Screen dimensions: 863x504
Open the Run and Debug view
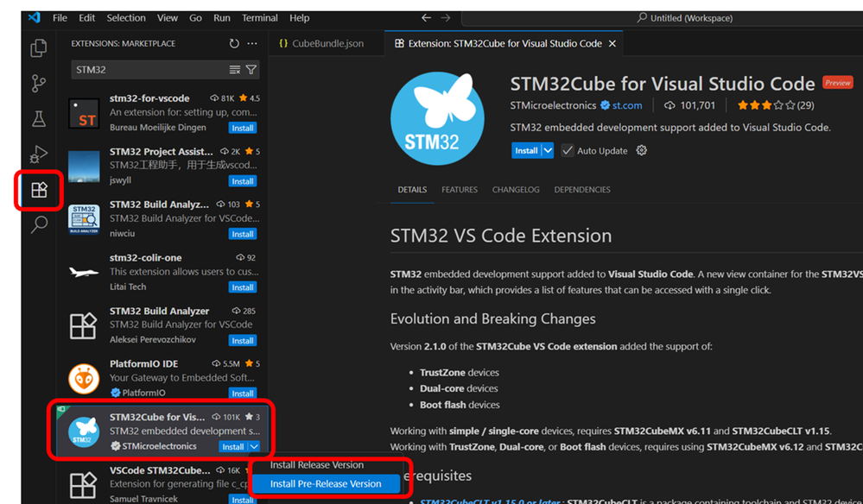(39, 154)
